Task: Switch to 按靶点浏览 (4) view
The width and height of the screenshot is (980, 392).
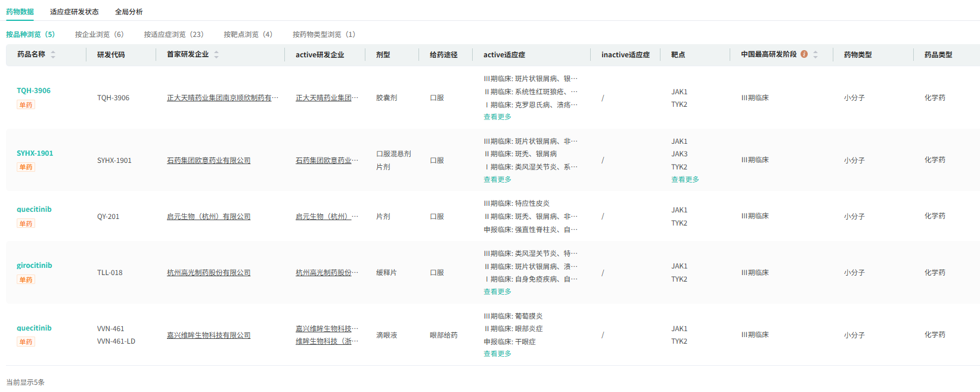Action: [x=248, y=35]
